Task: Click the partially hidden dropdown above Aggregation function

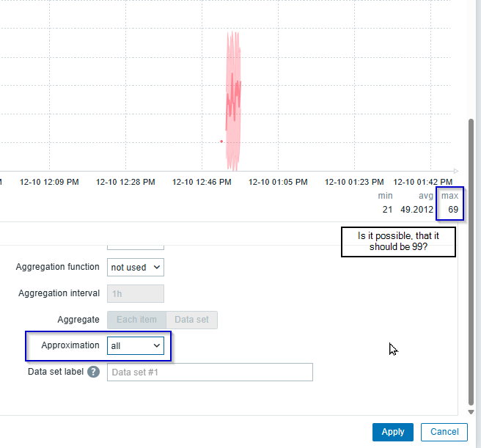Action: click(136, 244)
